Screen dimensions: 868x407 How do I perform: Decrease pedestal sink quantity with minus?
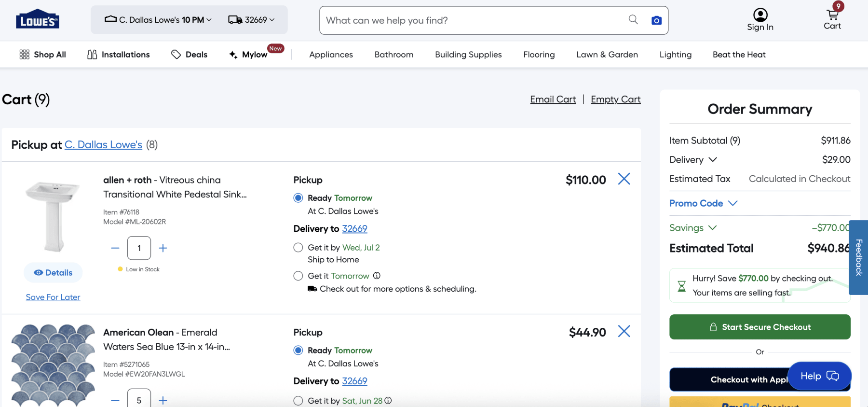click(115, 248)
